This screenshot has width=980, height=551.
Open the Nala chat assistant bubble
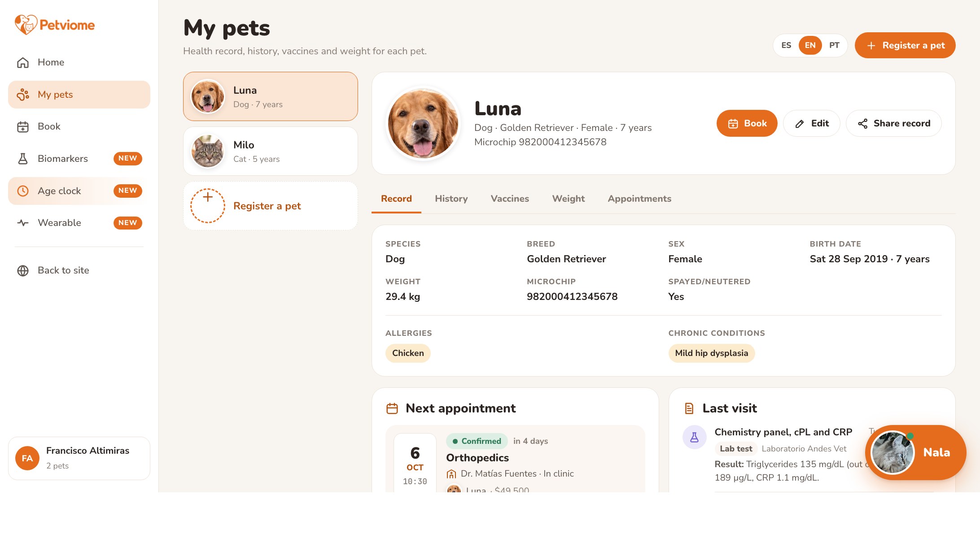[x=916, y=452]
